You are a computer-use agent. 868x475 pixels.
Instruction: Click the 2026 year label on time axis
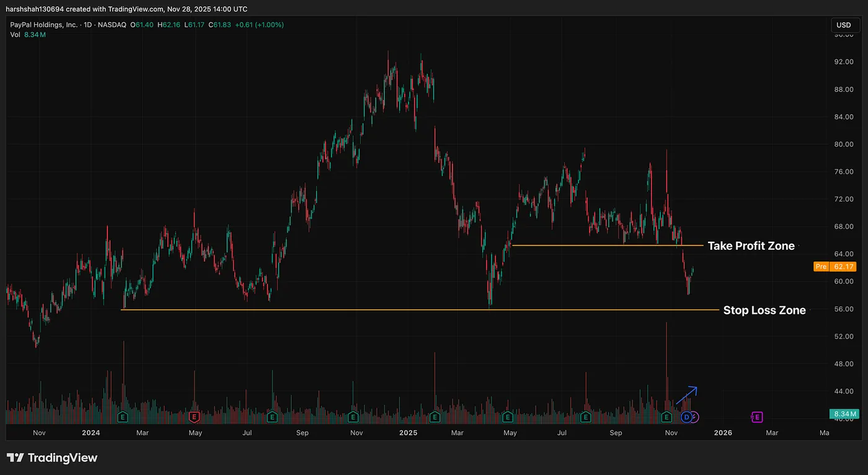pyautogui.click(x=723, y=432)
